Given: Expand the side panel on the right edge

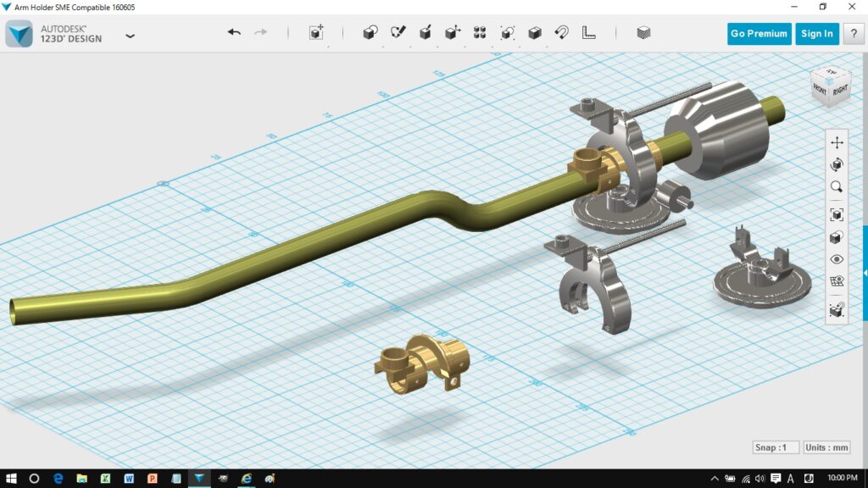Looking at the screenshot, I should click(x=865, y=273).
